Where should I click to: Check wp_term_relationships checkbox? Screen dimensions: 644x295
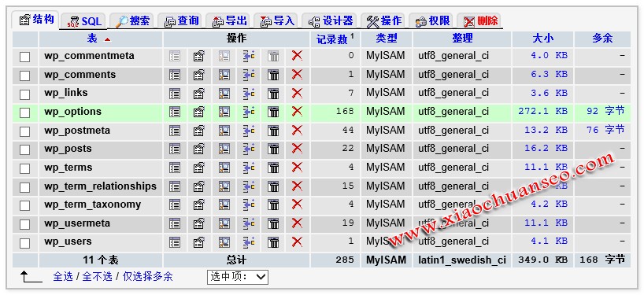25,187
